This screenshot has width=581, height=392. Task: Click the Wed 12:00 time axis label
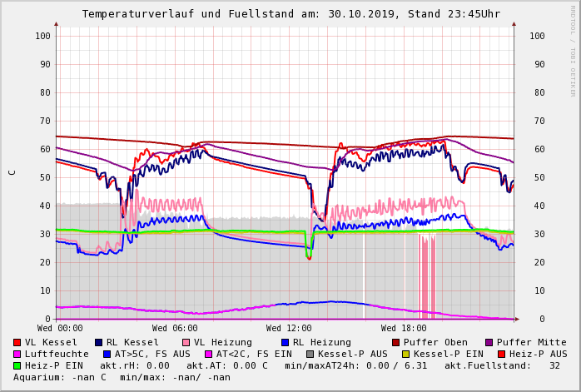(289, 329)
